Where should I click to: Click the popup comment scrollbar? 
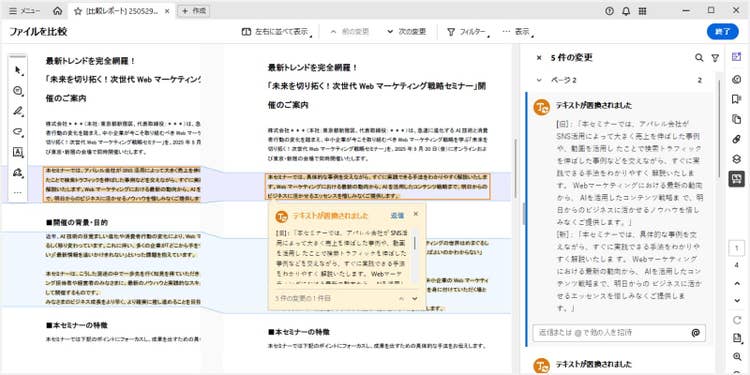coord(414,243)
